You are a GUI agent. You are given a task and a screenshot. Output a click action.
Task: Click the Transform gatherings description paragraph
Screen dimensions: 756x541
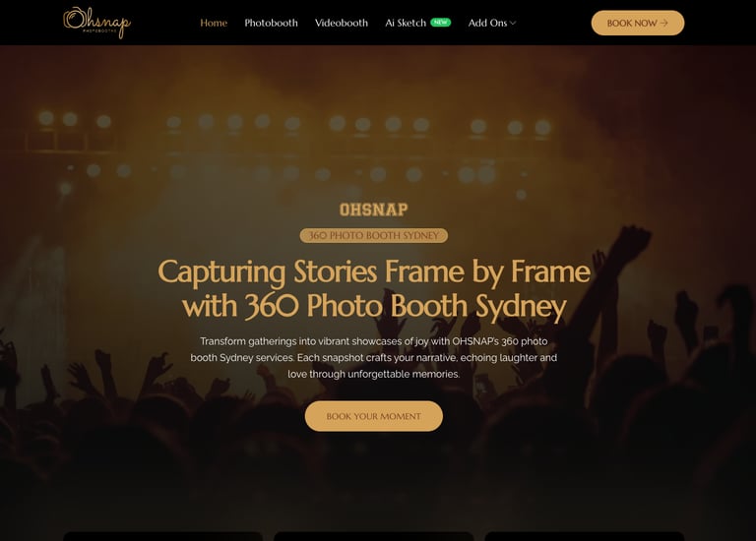coord(374,357)
